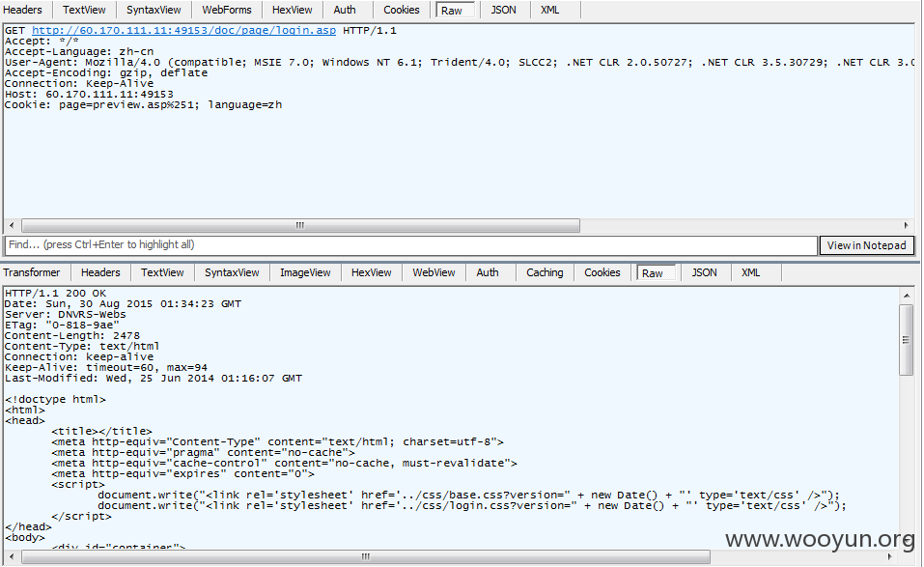Click the 'Accept-Encoding: gzip, deflate' line
This screenshot has height=567, width=924.
(x=106, y=72)
